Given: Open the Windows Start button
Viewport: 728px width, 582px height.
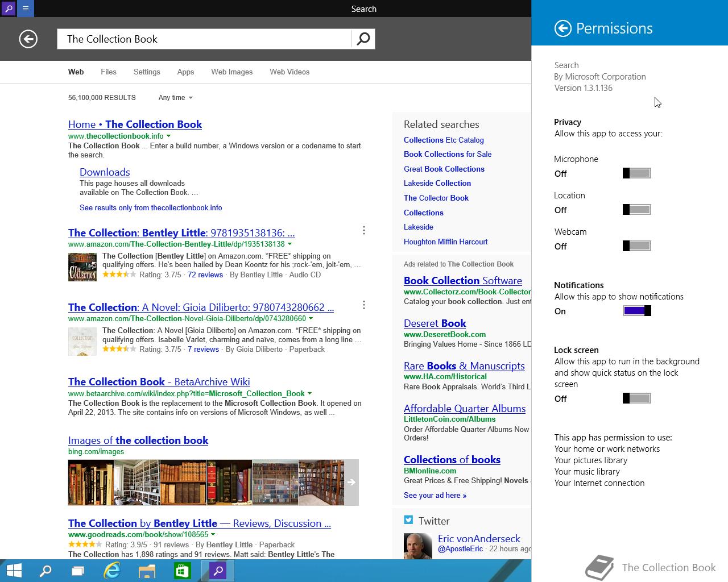Looking at the screenshot, I should (x=14, y=571).
